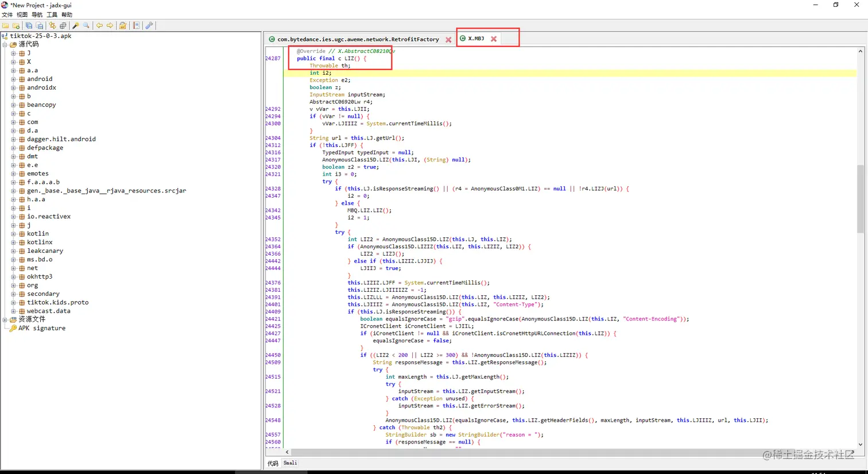The height and width of the screenshot is (474, 868).
Task: Expand the com package node
Action: tap(13, 122)
